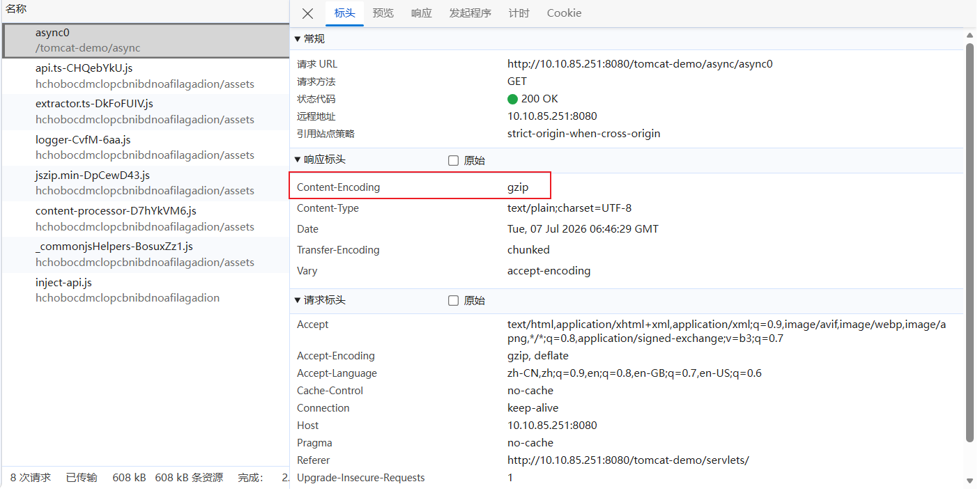Open the 发起程序 initiator tab
Screen dimensions: 980x491
coord(470,13)
